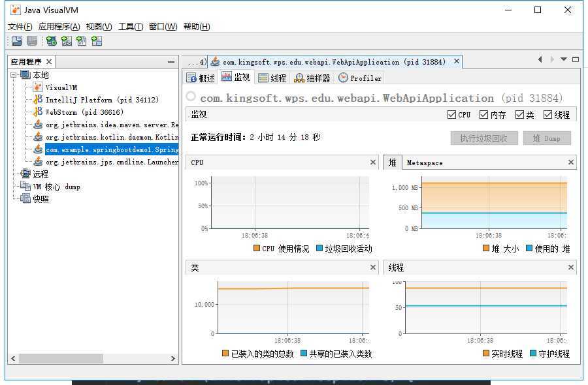The height and width of the screenshot is (385, 588).
Task: Open the document tab list dropdown arrow
Action: (x=564, y=59)
